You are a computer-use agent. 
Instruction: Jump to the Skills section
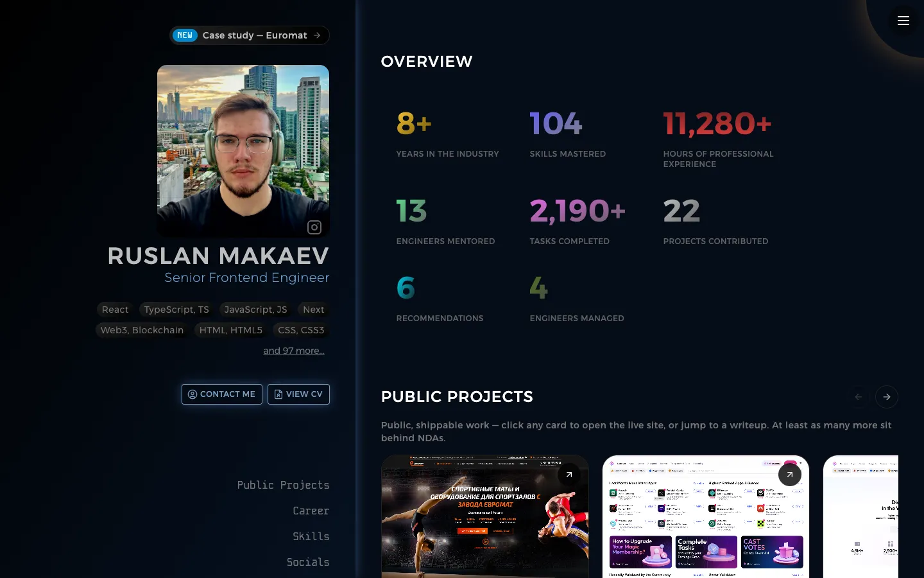[311, 537]
